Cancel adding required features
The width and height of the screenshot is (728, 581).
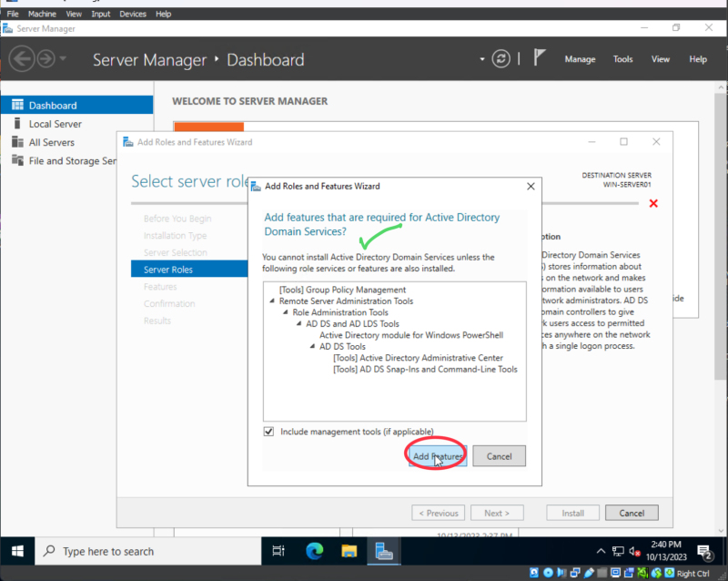[x=499, y=455]
